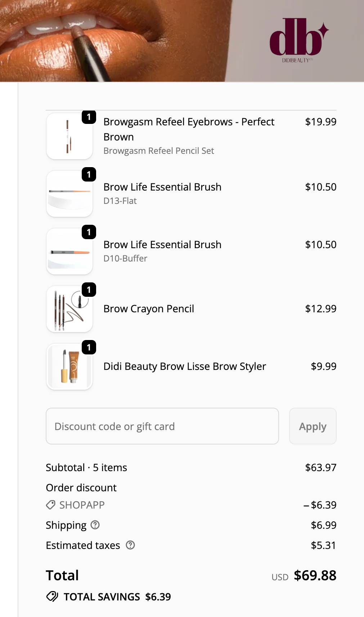This screenshot has height=617, width=364.
Task: Focus the Discount code or gift card field
Action: [x=162, y=426]
